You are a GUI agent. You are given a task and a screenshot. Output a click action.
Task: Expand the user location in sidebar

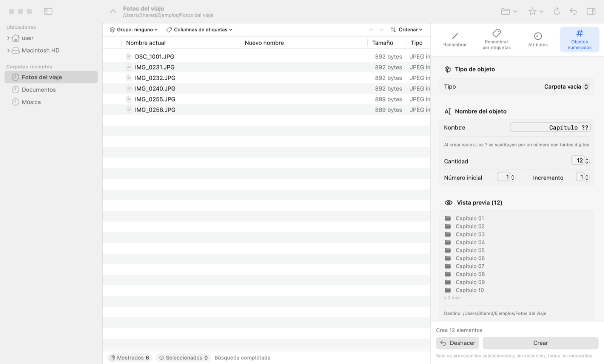click(8, 38)
